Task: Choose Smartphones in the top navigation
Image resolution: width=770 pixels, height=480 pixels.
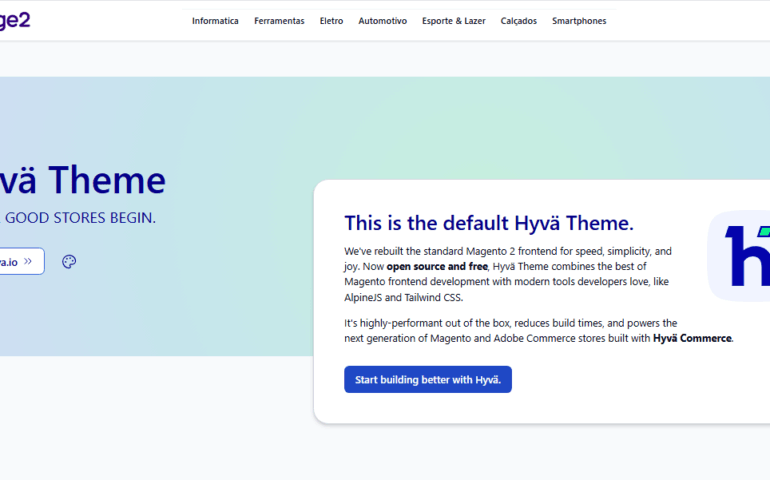Action: pyautogui.click(x=579, y=21)
